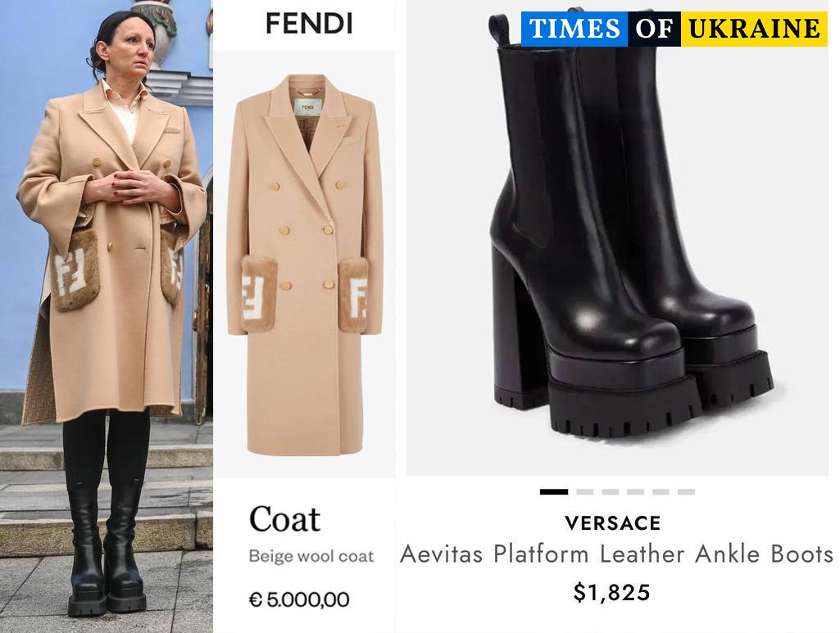Screen dimensions: 840x633
Task: Click the Beige wool coat description
Action: [311, 557]
